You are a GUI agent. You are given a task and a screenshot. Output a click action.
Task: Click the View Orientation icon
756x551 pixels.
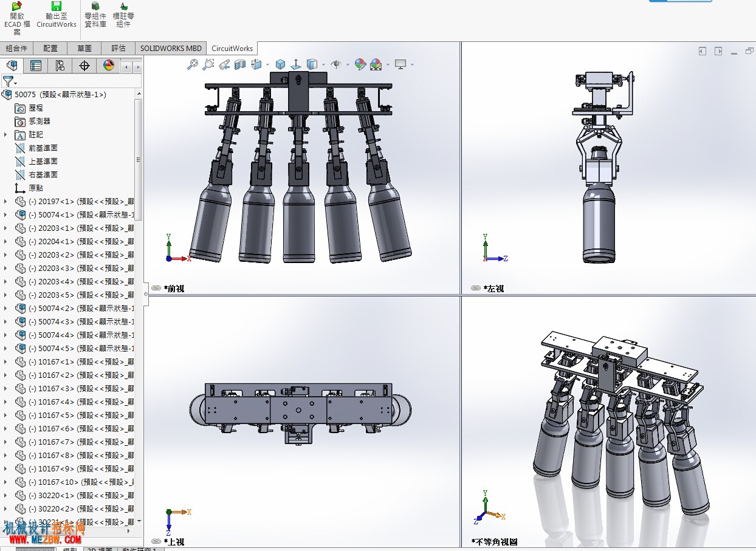click(x=255, y=64)
